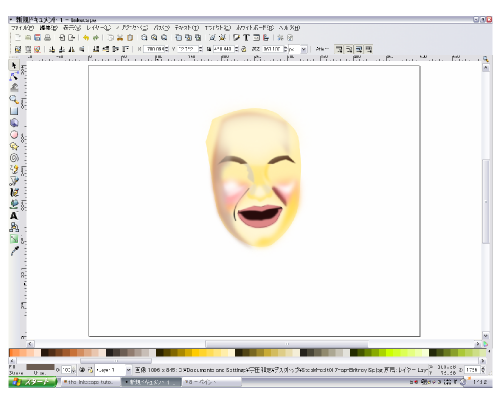Select the Node edit tool

pos(14,77)
